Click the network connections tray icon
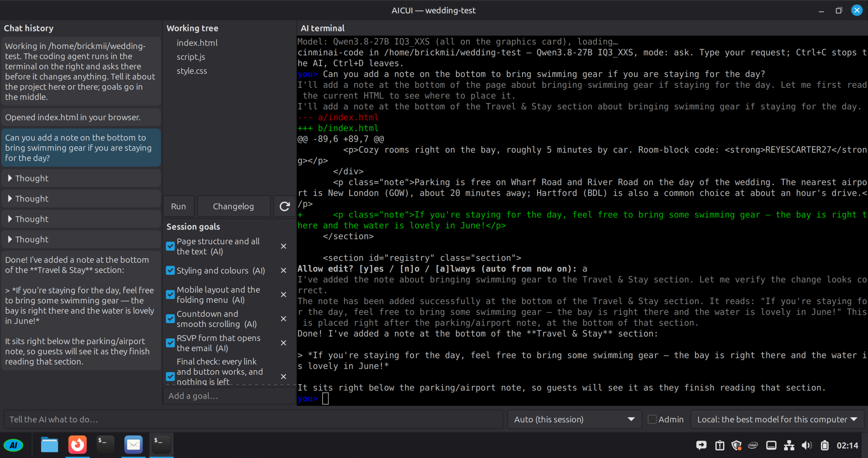Screen dimensions: 868x458 [789, 445]
